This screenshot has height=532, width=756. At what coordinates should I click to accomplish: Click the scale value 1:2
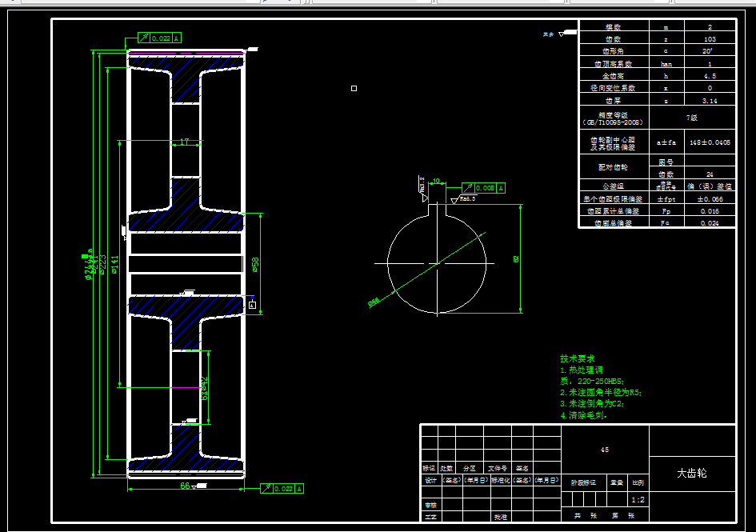click(638, 500)
